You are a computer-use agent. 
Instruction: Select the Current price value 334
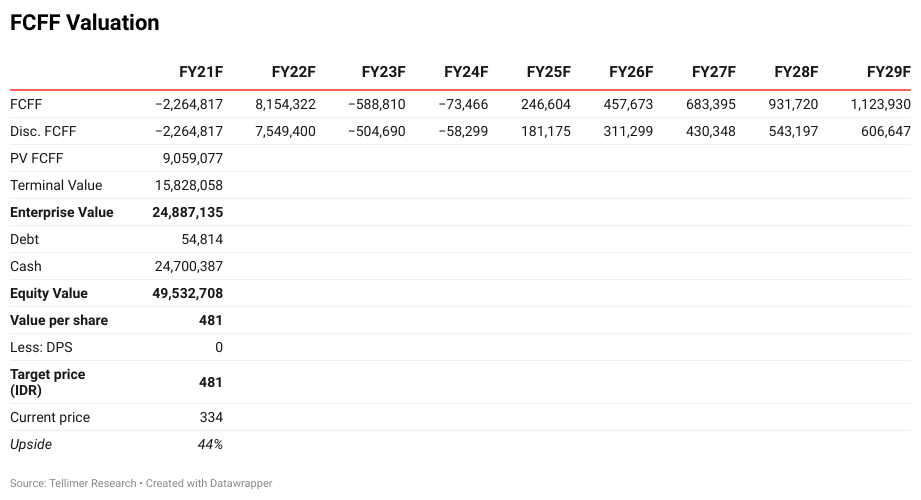click(211, 418)
